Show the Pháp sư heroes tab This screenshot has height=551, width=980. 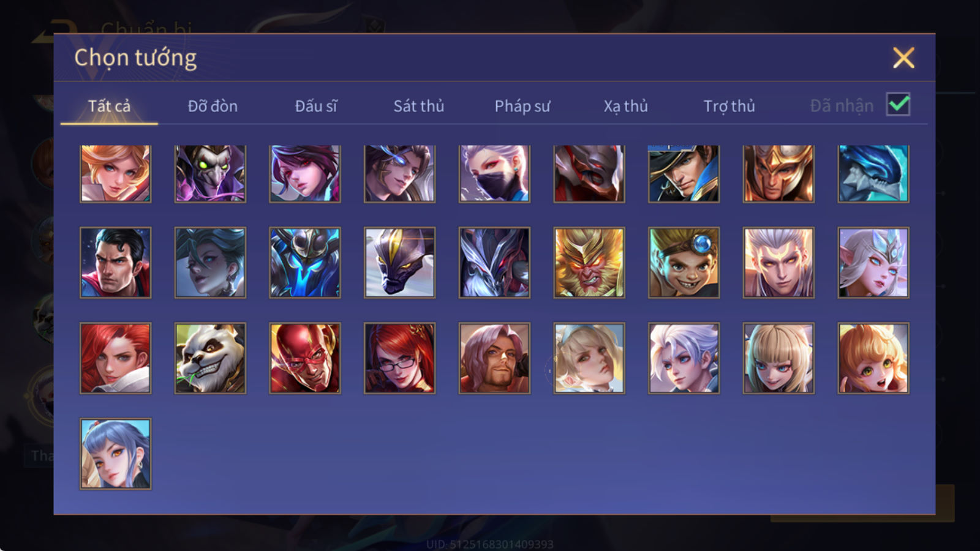(522, 106)
